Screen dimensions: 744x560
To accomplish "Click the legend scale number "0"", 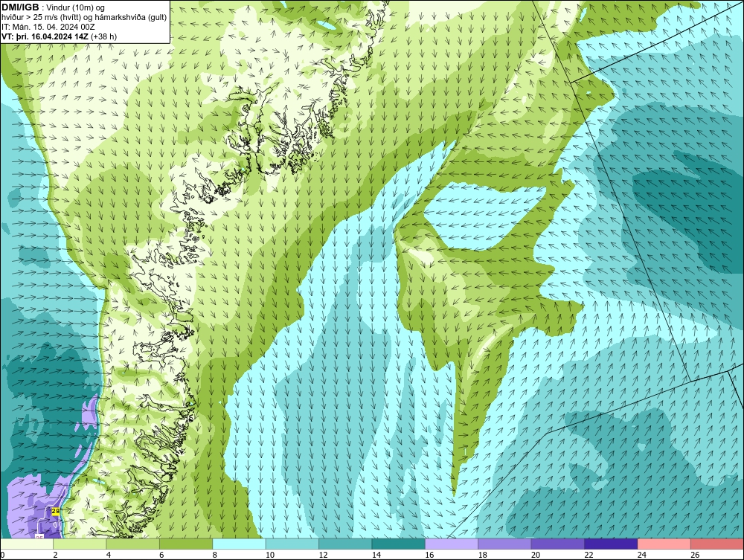I will click(x=2, y=555).
